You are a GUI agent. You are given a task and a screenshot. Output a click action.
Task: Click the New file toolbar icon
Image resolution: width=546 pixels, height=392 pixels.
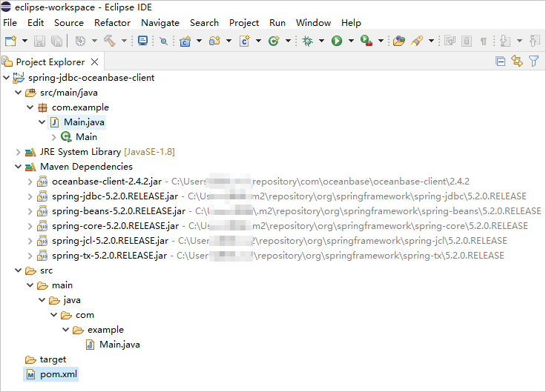point(10,41)
